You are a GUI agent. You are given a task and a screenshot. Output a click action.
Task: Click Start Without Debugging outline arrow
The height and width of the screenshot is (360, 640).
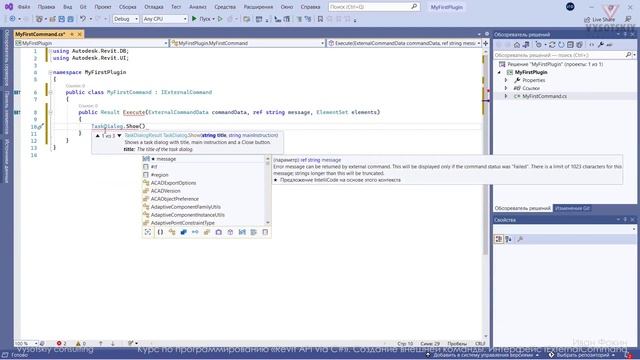coord(220,19)
